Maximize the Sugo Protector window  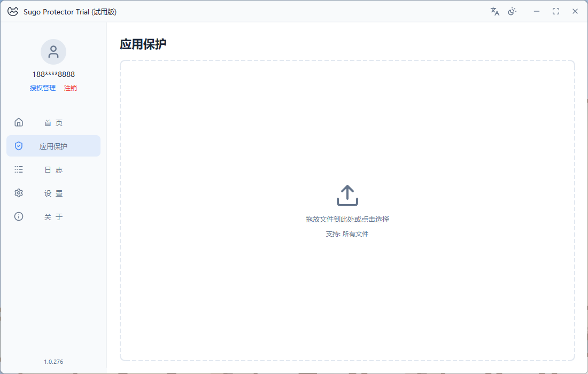556,11
